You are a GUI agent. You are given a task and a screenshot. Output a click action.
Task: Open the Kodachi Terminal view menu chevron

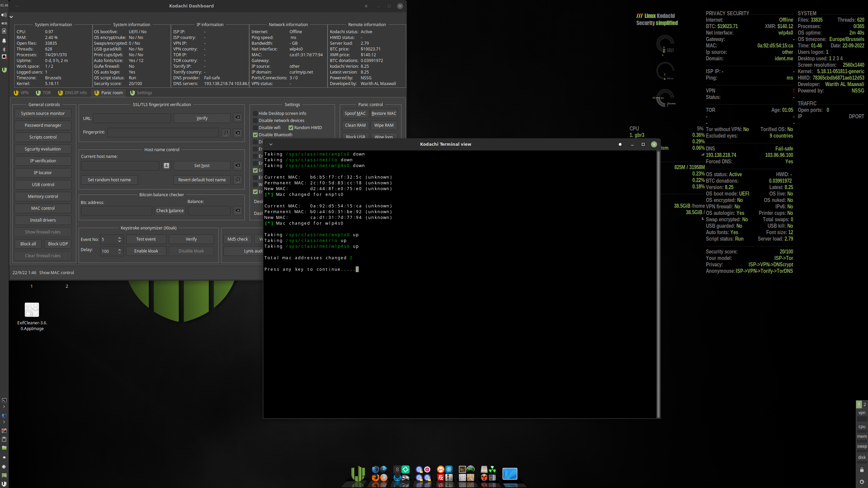point(271,144)
